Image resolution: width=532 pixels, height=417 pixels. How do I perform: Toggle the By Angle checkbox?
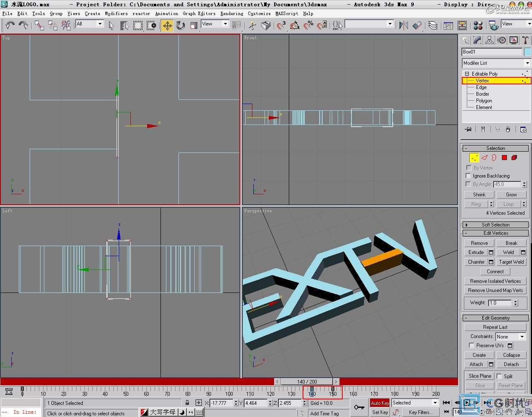pos(468,184)
